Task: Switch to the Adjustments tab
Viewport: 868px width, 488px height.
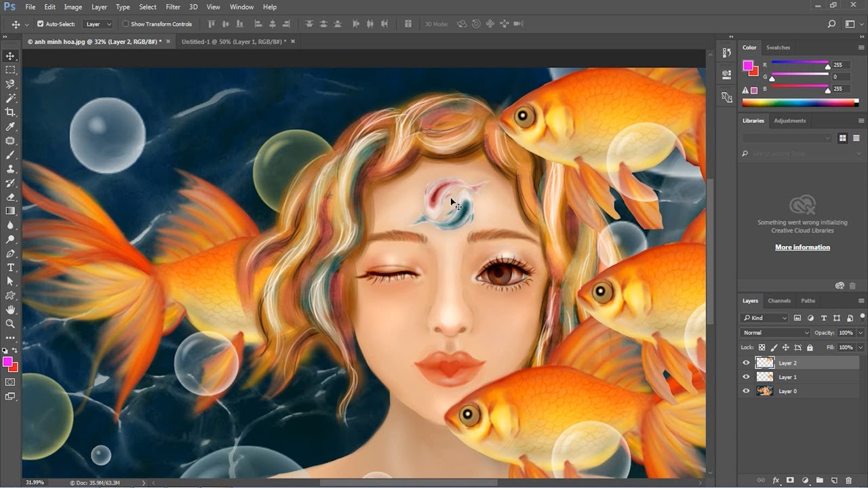Action: pyautogui.click(x=790, y=121)
